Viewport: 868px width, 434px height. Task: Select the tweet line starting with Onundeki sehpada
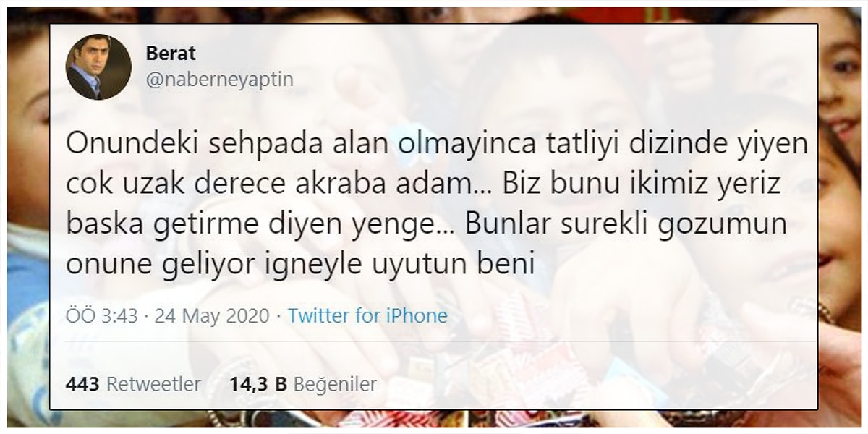click(x=436, y=145)
